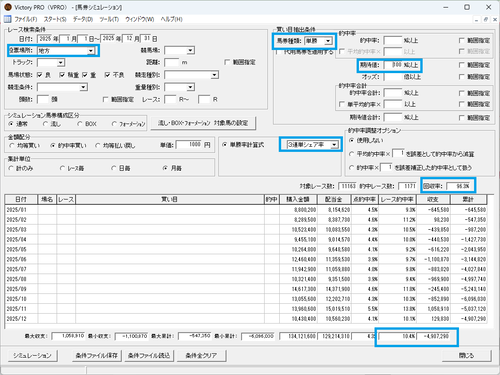
Task: Select the 2025/11 result row
Action: [246, 309]
